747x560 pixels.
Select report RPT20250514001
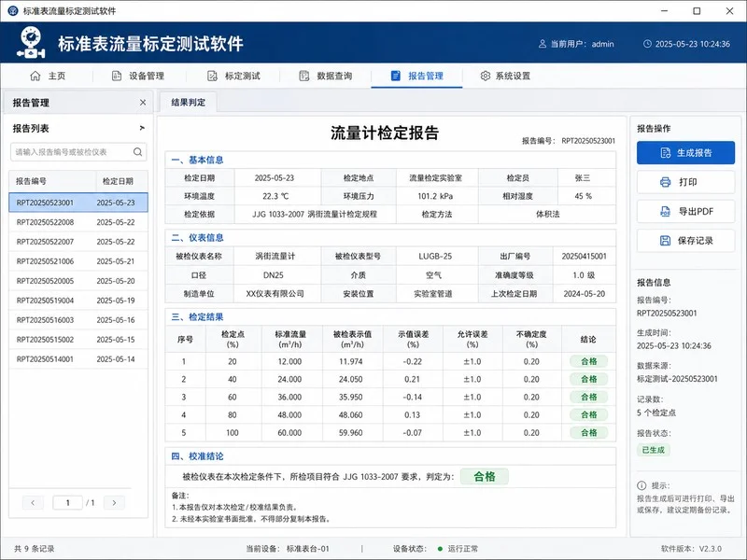pos(78,358)
